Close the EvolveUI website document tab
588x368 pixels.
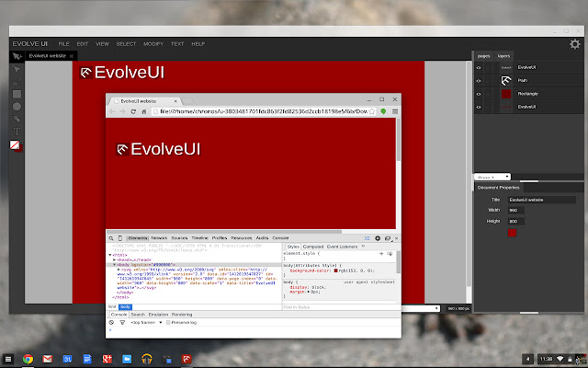(72, 56)
